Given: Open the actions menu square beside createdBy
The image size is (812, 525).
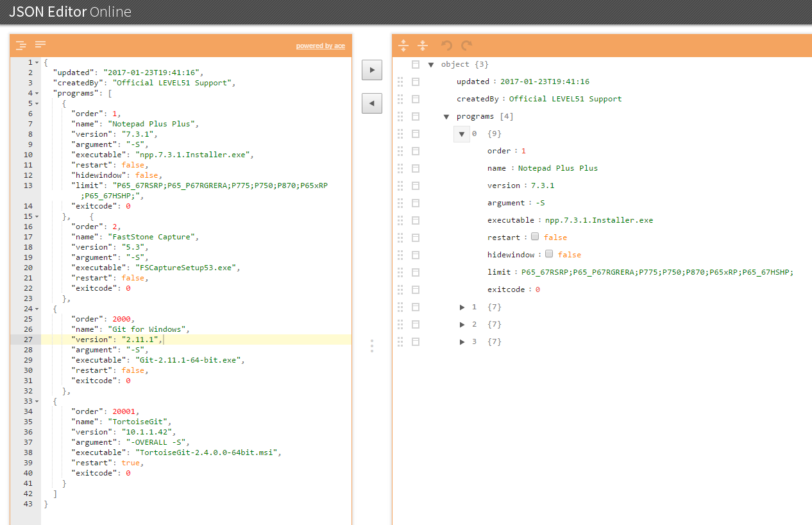Looking at the screenshot, I should 416,99.
